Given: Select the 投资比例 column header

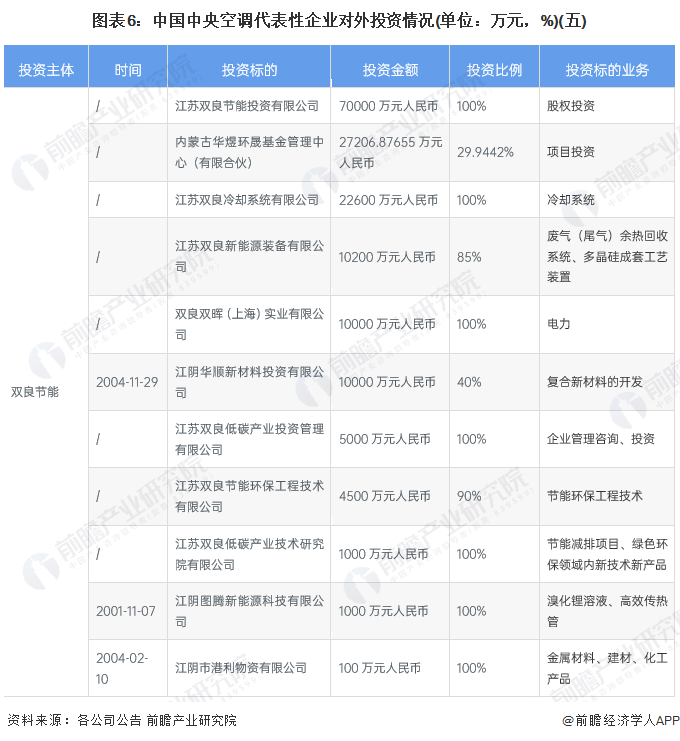Looking at the screenshot, I should coord(494,70).
